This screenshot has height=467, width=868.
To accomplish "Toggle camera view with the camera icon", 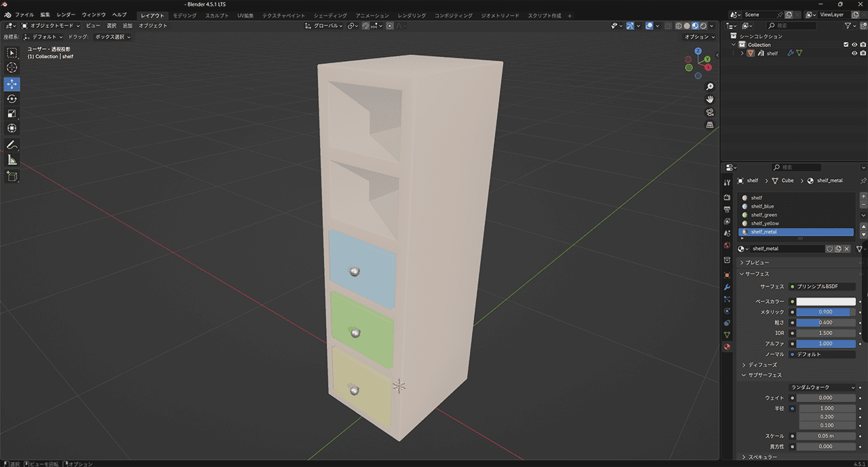I will [710, 112].
